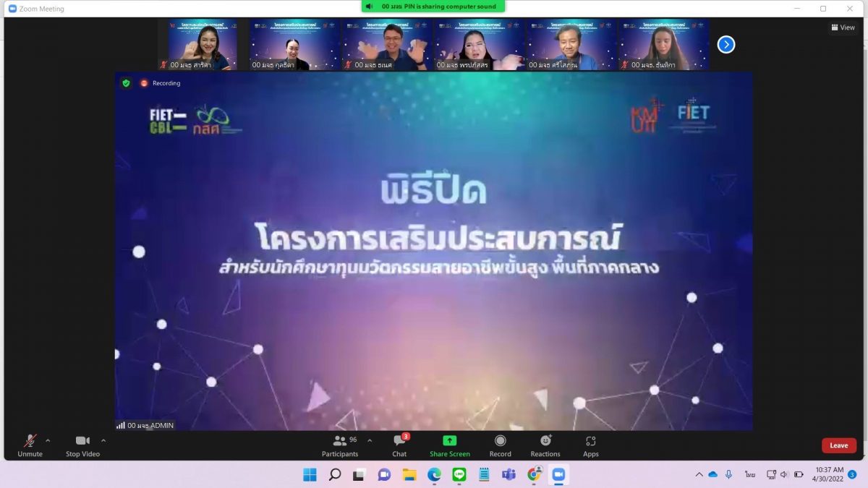The image size is (868, 488).
Task: Select participant video of 00 มจธ สาริศา
Action: (198, 45)
